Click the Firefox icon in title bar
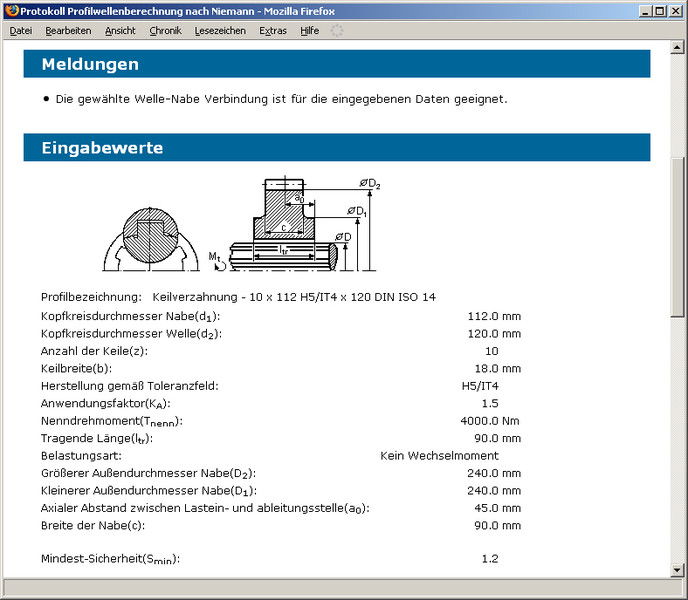The width and height of the screenshot is (688, 600). [11, 10]
